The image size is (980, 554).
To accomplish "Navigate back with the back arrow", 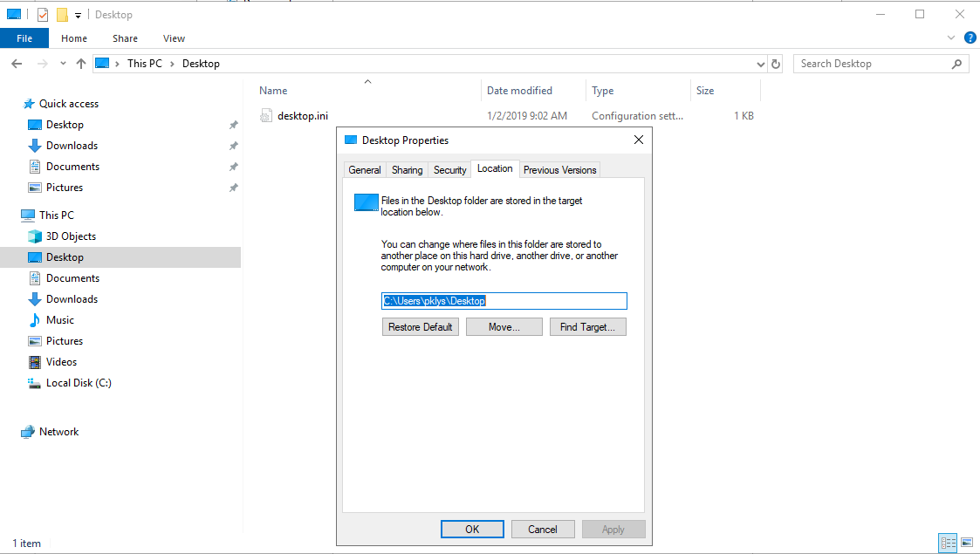I will 17,63.
